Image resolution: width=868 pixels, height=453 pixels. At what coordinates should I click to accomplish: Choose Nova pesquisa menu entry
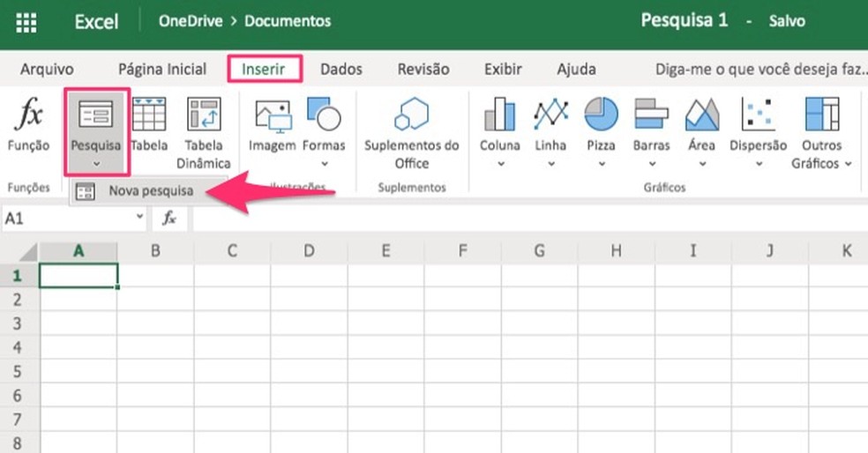coord(148,191)
